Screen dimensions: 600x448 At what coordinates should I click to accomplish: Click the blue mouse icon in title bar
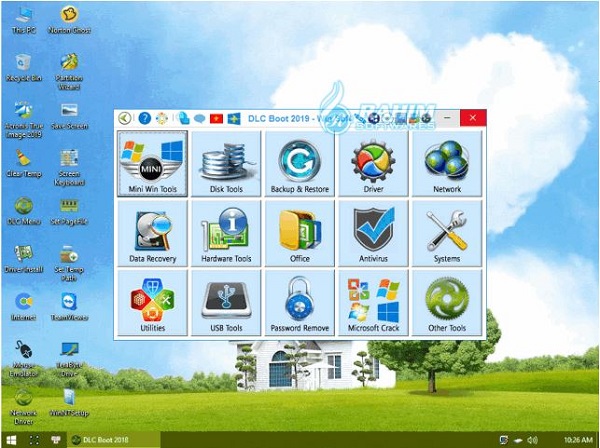pos(184,118)
